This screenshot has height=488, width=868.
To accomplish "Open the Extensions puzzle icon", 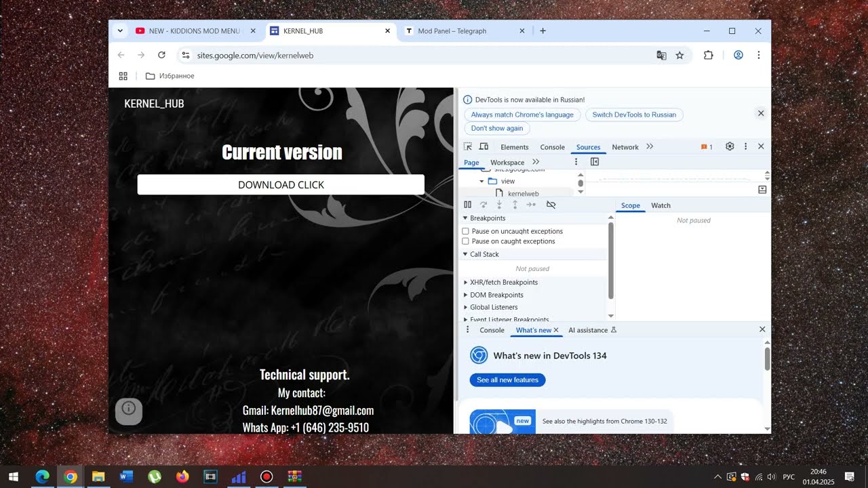I will click(x=709, y=55).
